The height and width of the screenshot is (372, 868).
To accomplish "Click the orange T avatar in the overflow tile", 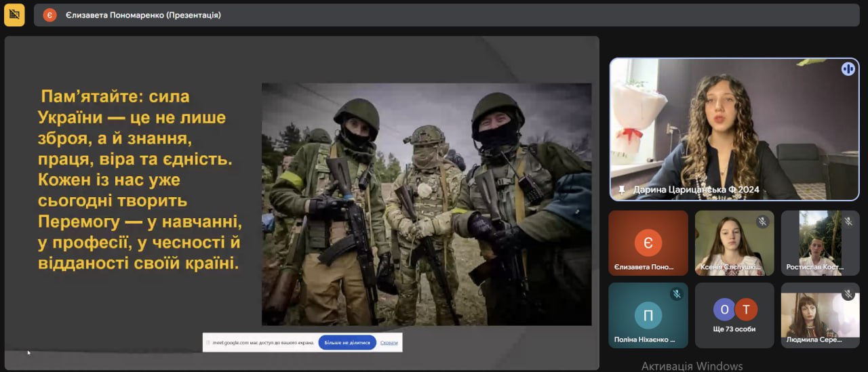I will click(746, 310).
